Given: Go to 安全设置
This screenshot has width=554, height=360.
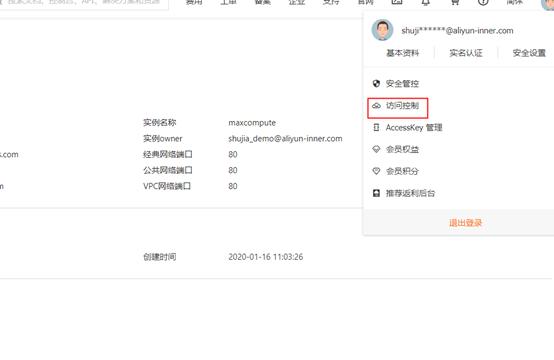Looking at the screenshot, I should pos(529,53).
